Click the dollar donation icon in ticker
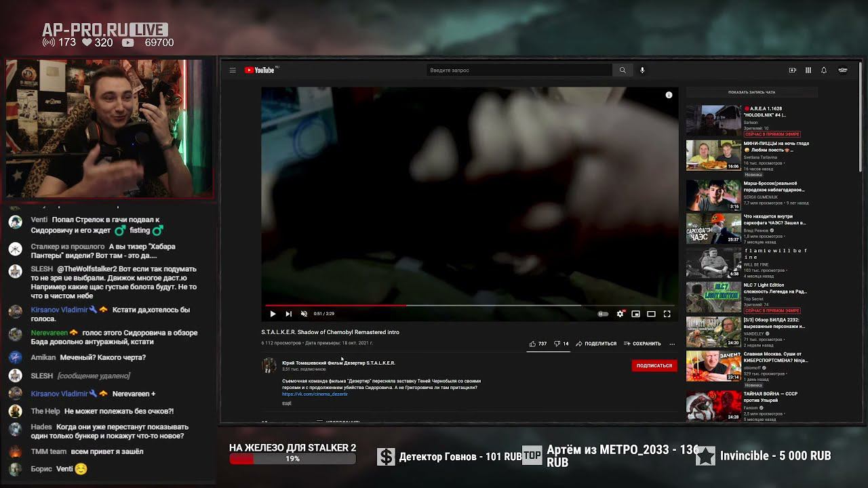868x488 pixels. pyautogui.click(x=386, y=457)
